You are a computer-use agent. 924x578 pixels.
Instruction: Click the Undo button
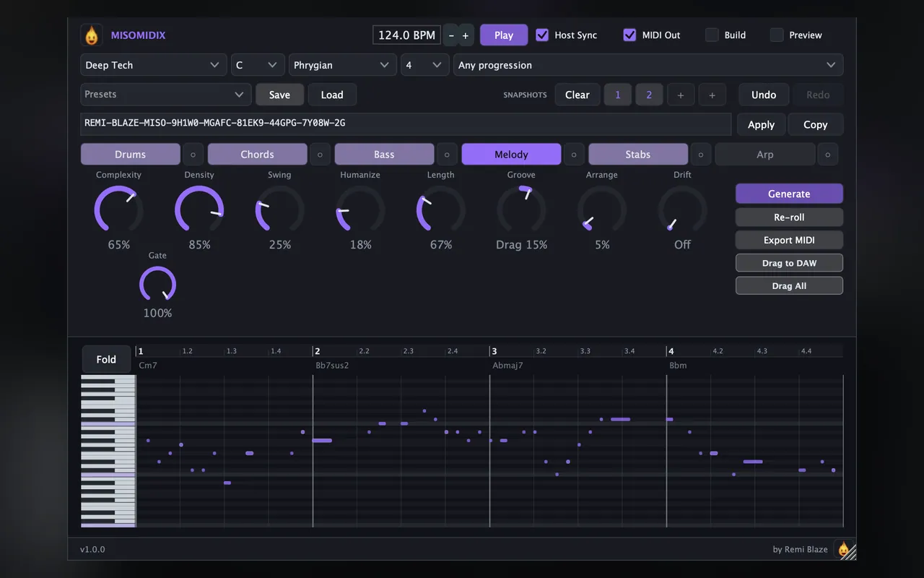(764, 95)
